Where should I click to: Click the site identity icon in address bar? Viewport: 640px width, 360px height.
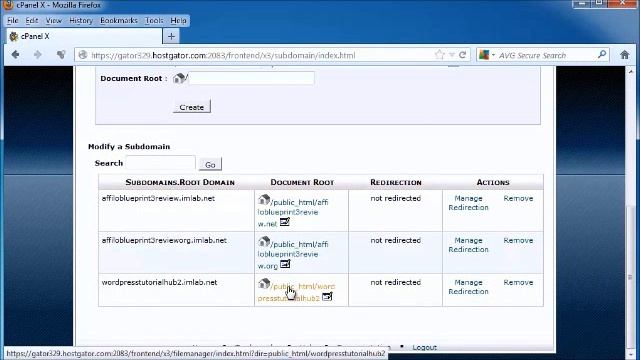(x=83, y=55)
